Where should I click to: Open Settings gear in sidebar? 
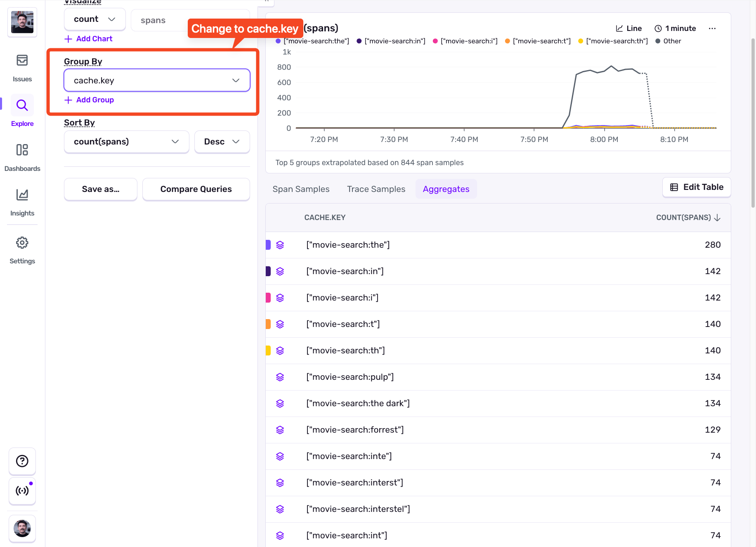22,249
